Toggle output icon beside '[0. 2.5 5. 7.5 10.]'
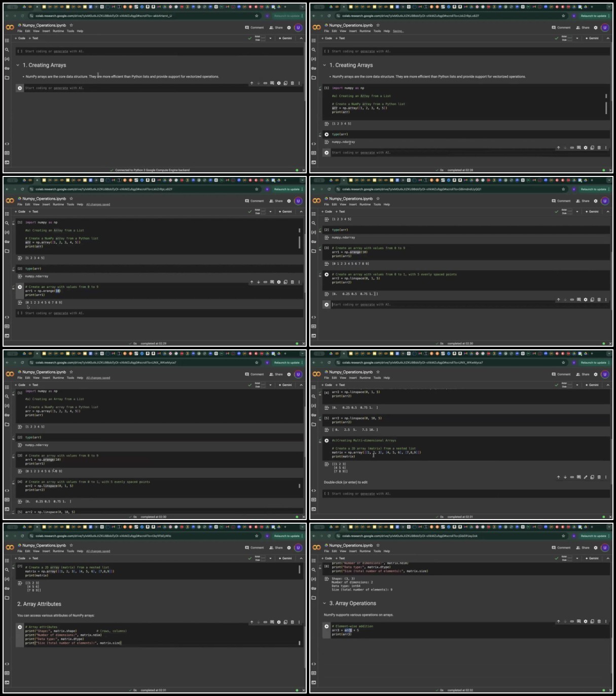Image resolution: width=616 pixels, height=696 pixels. point(327,429)
